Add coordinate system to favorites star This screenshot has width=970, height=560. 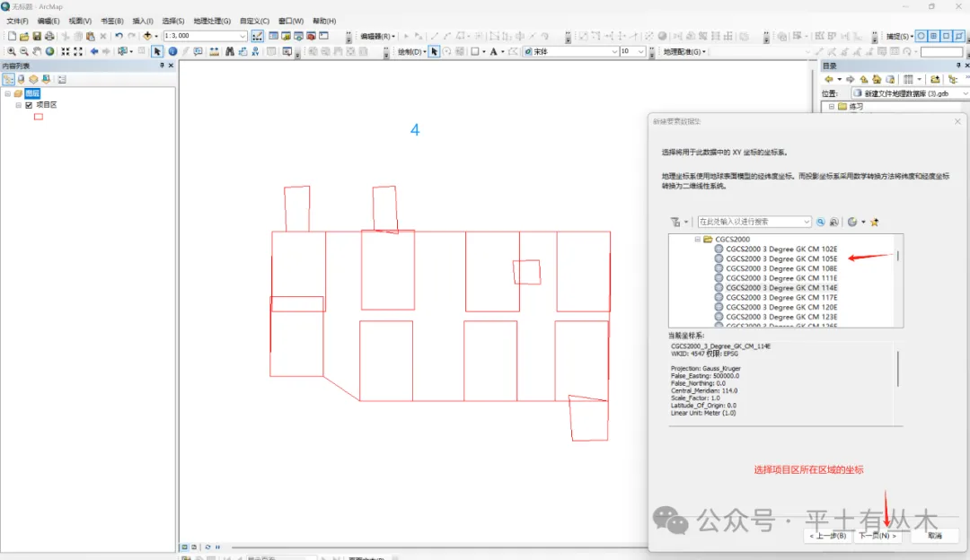click(x=875, y=222)
